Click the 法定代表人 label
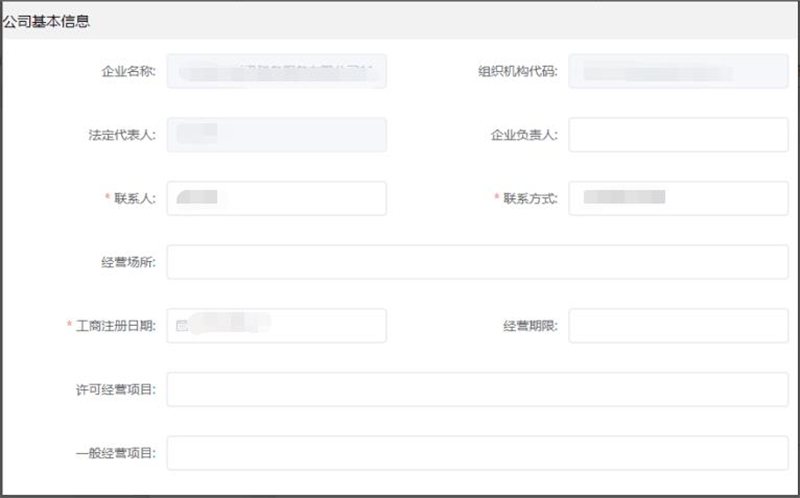 click(x=121, y=135)
